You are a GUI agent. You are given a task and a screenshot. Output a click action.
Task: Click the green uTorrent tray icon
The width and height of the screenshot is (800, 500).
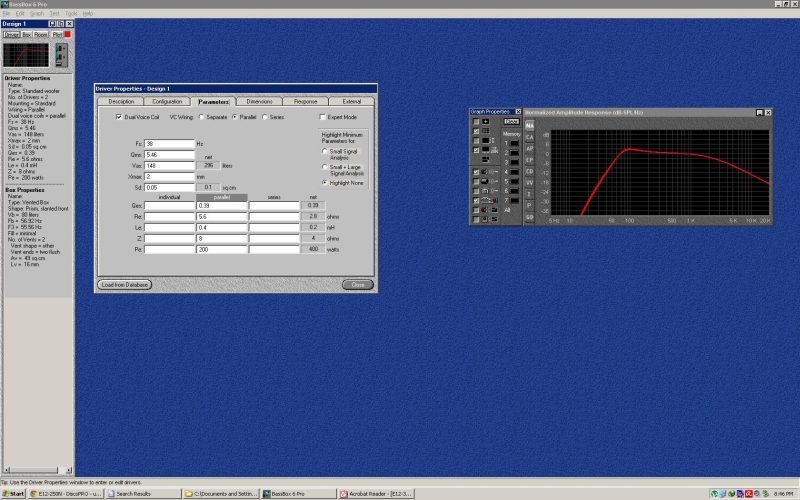(x=714, y=493)
